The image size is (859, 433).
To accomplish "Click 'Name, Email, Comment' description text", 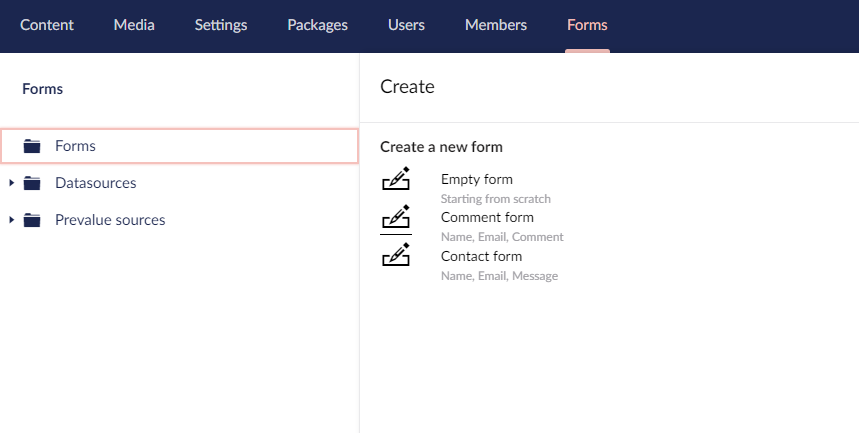I will tap(502, 237).
